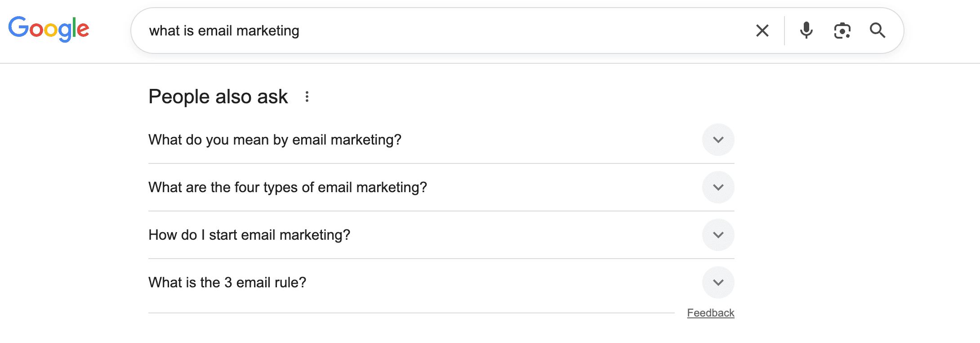
Task: Click the question 'How do I start email marketing?'
Action: point(249,235)
